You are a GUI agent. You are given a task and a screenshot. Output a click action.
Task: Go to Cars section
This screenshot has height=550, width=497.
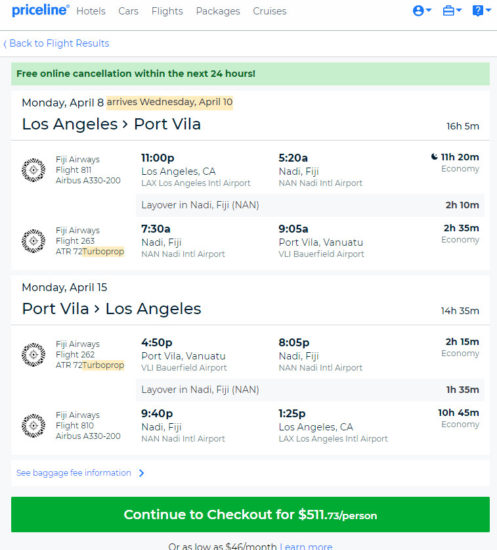128,11
